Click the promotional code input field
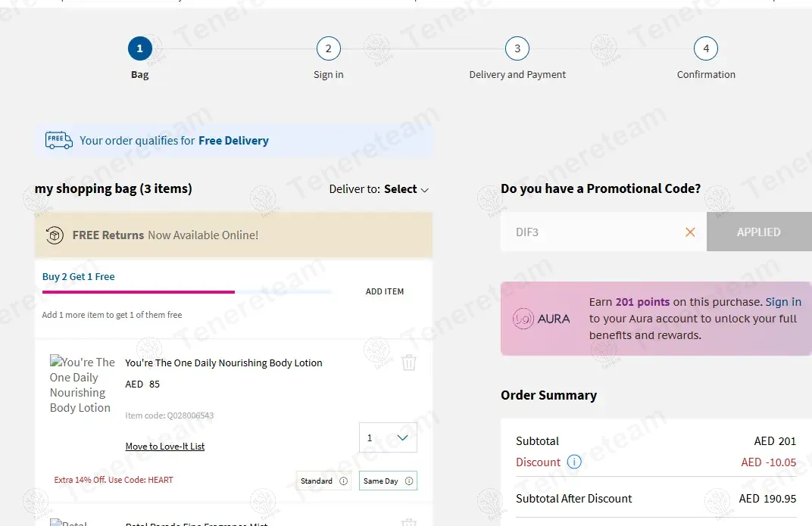Image resolution: width=812 pixels, height=526 pixels. [593, 232]
